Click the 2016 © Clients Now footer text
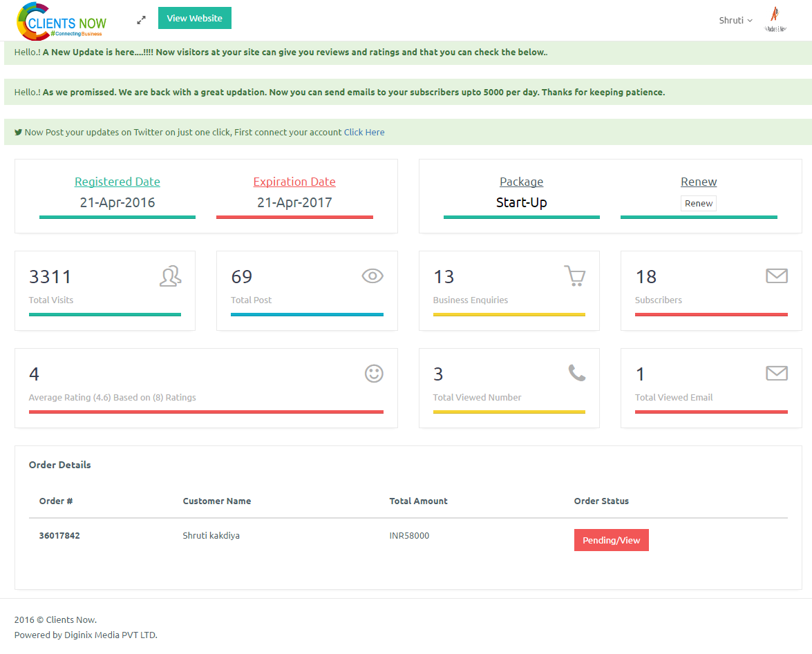This screenshot has width=812, height=654. (55, 620)
